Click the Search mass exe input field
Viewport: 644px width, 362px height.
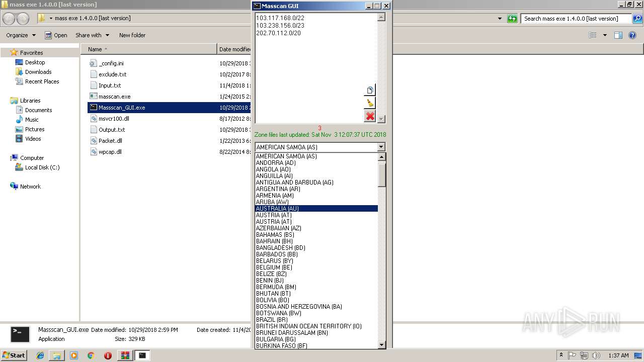(x=576, y=19)
